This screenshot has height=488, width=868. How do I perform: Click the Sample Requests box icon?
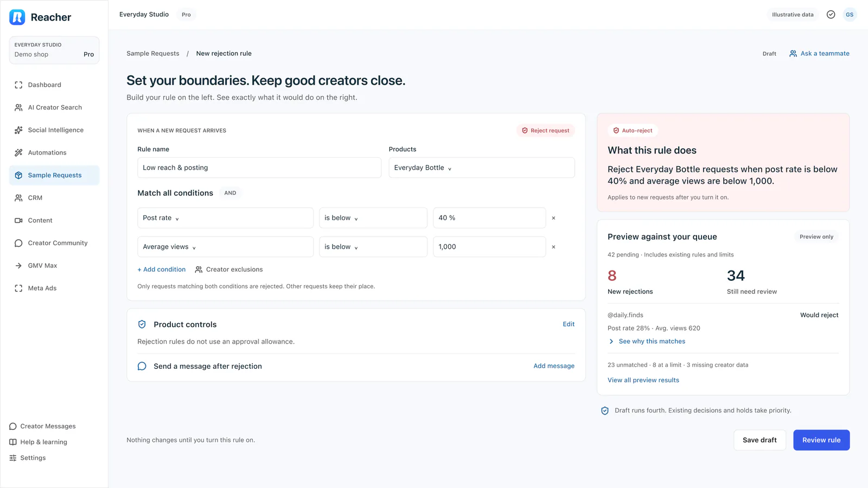coord(18,175)
